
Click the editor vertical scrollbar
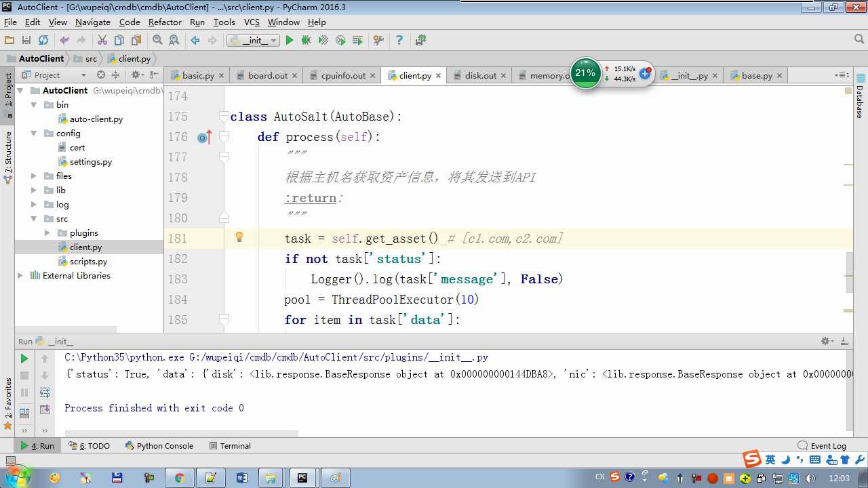[849, 273]
